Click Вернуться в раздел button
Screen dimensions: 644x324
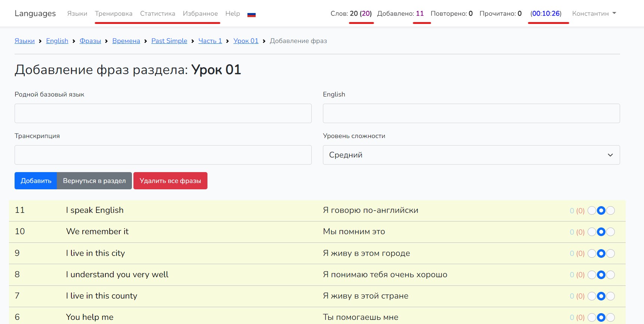[94, 181]
